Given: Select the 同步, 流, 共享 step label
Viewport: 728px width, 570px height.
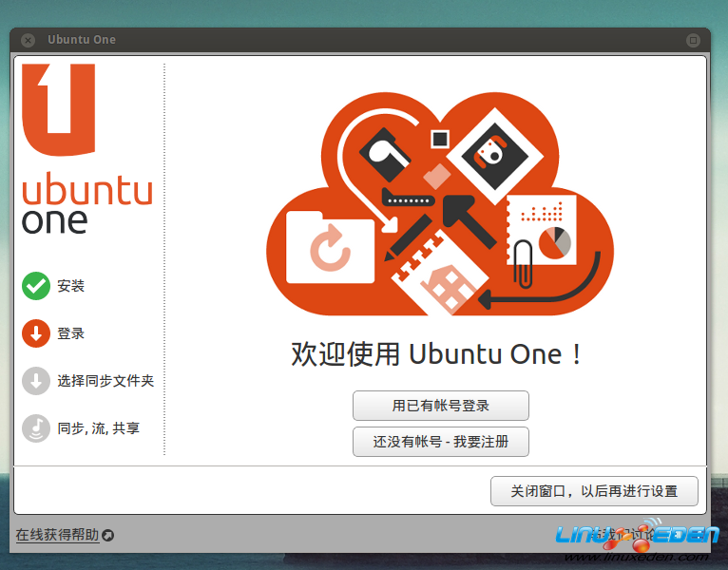Looking at the screenshot, I should tap(98, 428).
